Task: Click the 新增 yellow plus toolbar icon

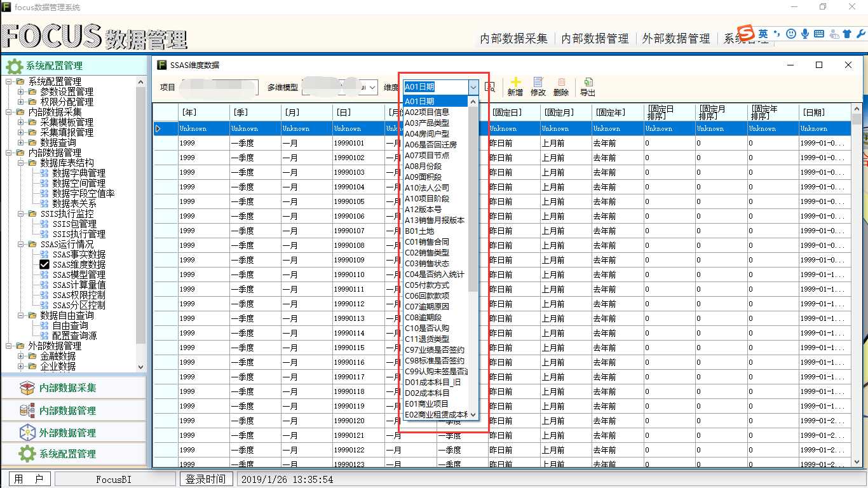Action: (x=515, y=82)
